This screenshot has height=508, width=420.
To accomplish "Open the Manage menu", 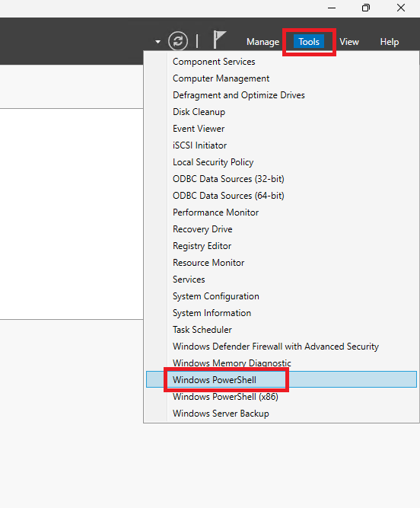I will tap(262, 42).
